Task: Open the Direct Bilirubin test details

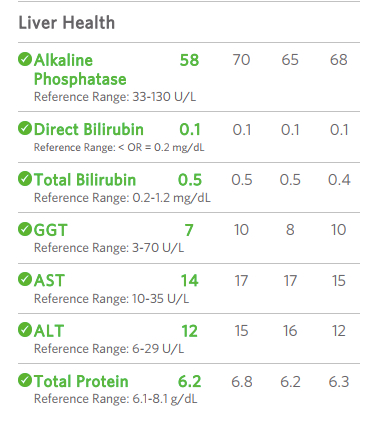Action: tap(89, 129)
